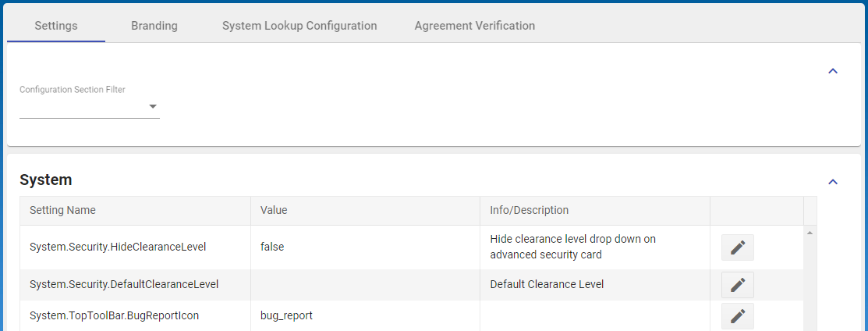
Task: Click the false value cell
Action: (272, 247)
